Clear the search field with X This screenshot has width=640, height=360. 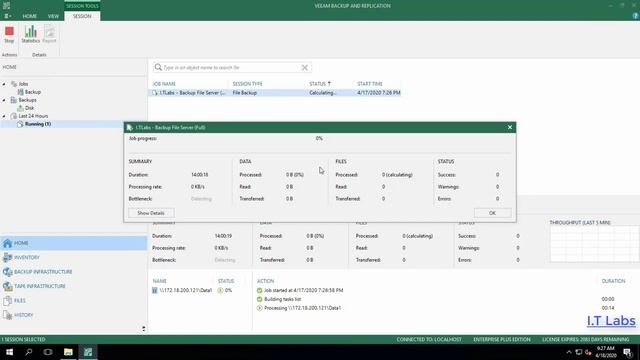(304, 68)
